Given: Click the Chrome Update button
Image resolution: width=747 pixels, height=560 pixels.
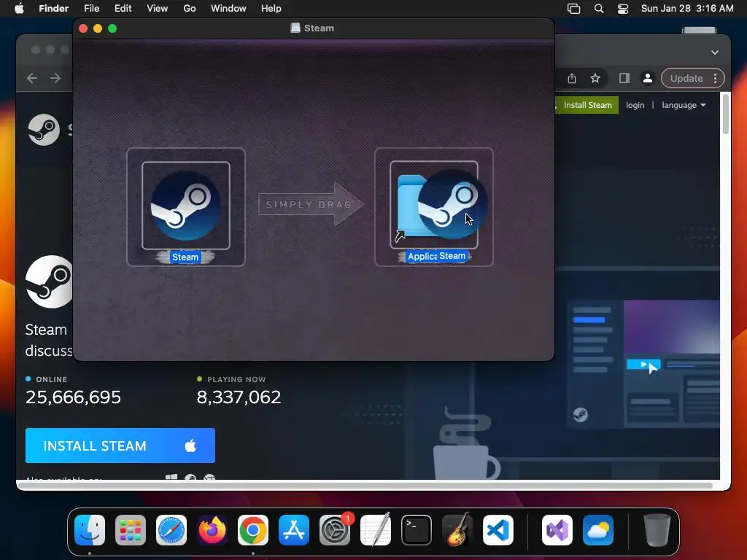Looking at the screenshot, I should coord(686,78).
